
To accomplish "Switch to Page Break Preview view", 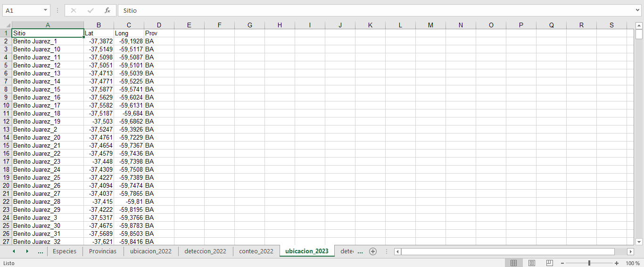I will [x=549, y=263].
